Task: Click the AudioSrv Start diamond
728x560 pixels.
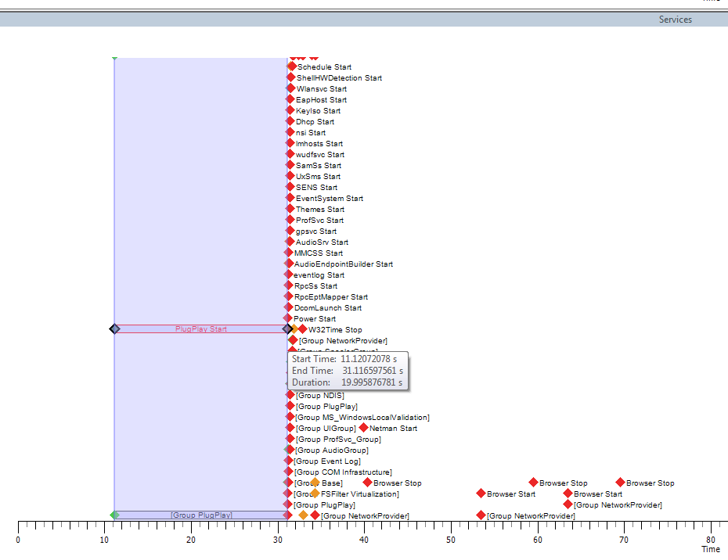Action: pyautogui.click(x=290, y=242)
